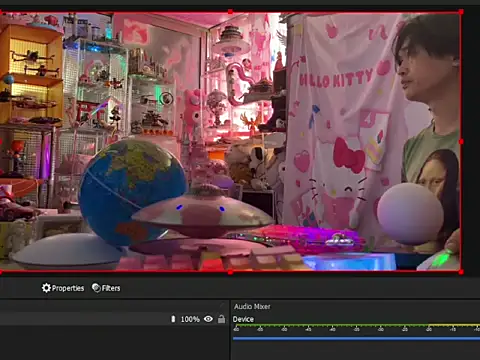The width and height of the screenshot is (480, 360).
Task: Click the right-middle red resize handle
Action: 461,142
